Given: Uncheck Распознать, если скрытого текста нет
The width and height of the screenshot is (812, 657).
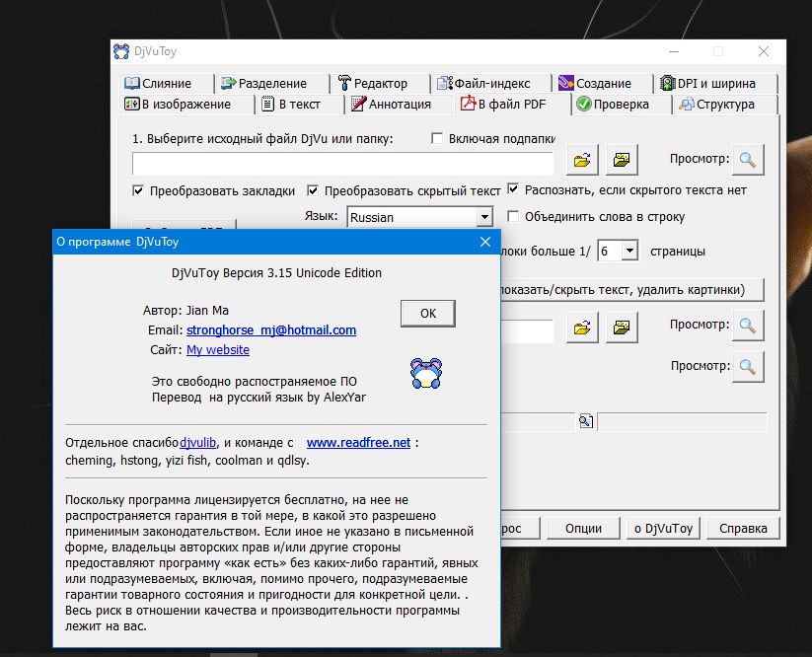Looking at the screenshot, I should pos(513,189).
